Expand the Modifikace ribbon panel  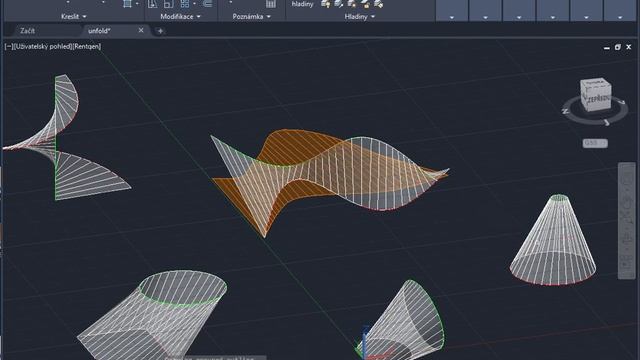pos(180,17)
